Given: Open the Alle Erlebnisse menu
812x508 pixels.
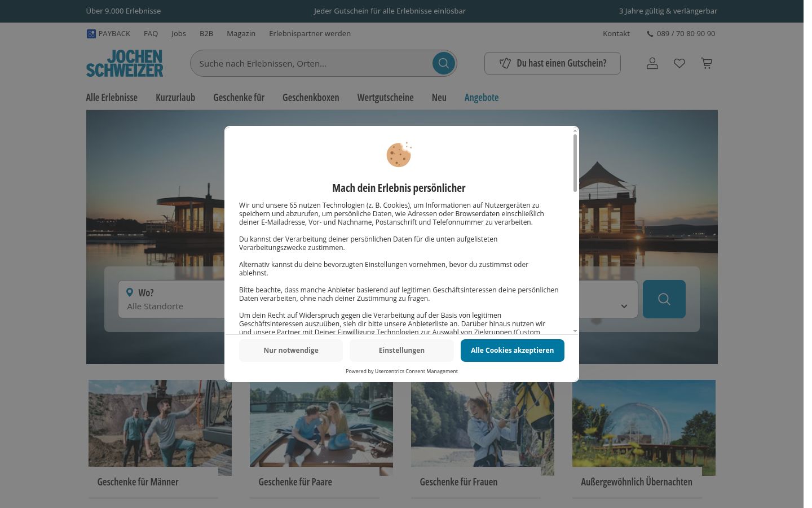Looking at the screenshot, I should tap(112, 98).
